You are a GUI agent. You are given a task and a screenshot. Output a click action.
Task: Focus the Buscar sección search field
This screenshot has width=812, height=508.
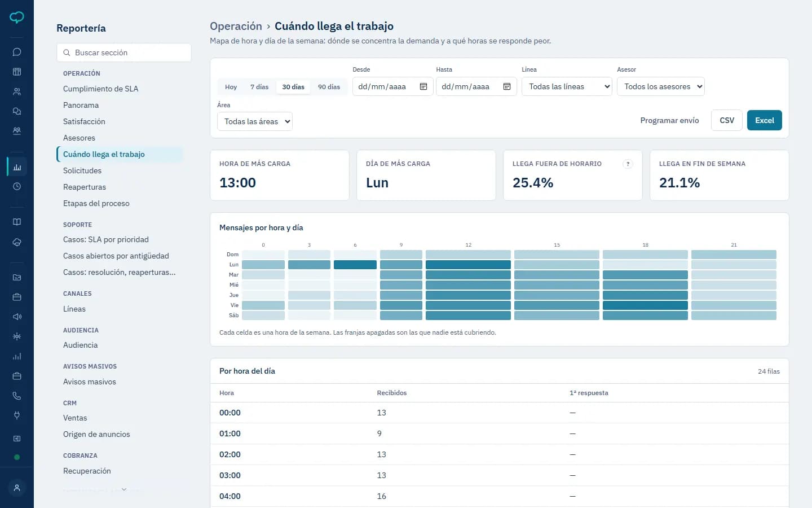coord(124,52)
